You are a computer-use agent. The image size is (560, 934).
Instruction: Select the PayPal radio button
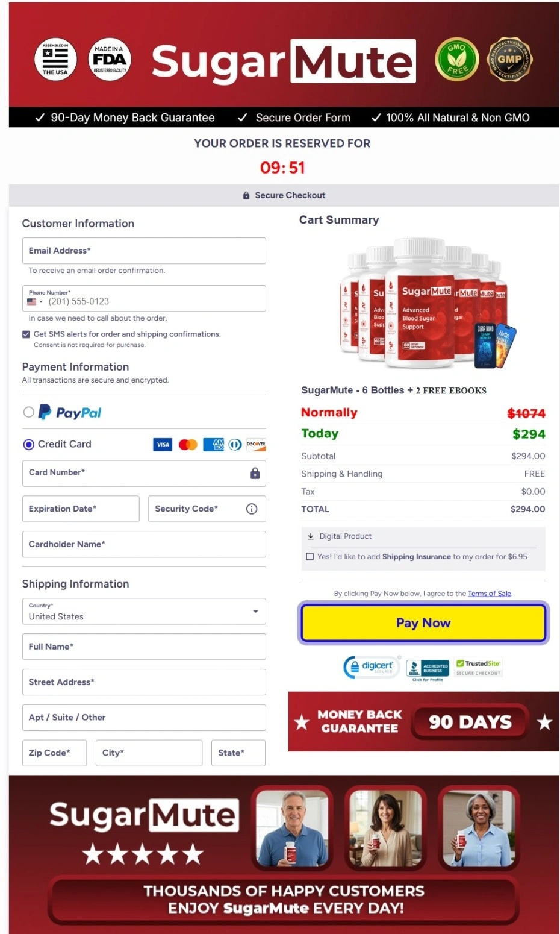pos(28,412)
